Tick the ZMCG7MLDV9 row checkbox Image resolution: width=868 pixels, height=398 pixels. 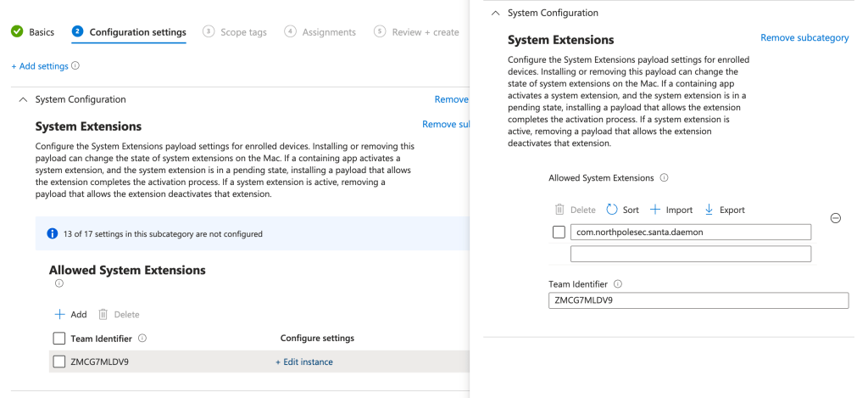pos(59,362)
